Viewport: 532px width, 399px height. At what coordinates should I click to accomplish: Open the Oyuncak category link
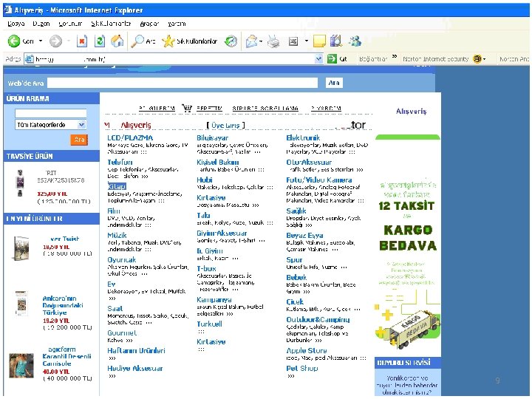point(121,259)
